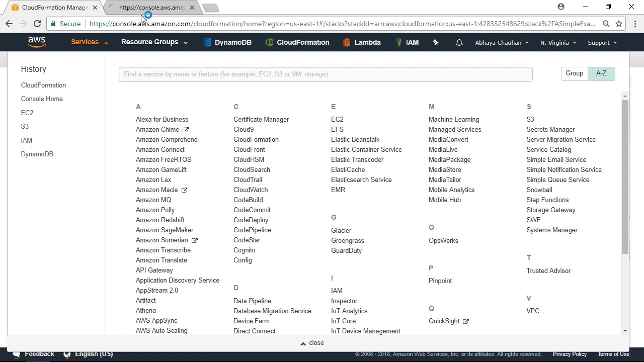This screenshot has height=362, width=644.
Task: Switch to A-Z view of services
Action: 601,73
